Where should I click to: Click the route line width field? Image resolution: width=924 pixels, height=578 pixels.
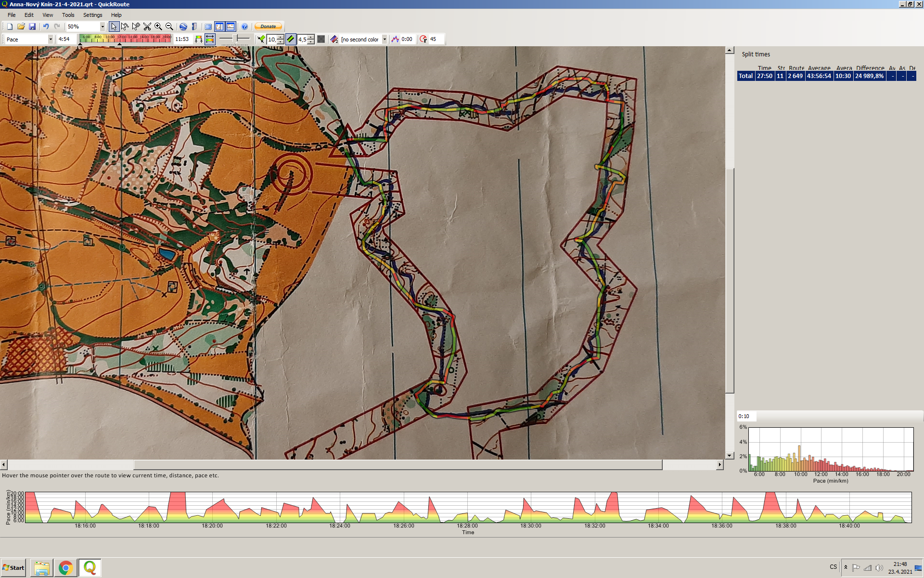[272, 39]
